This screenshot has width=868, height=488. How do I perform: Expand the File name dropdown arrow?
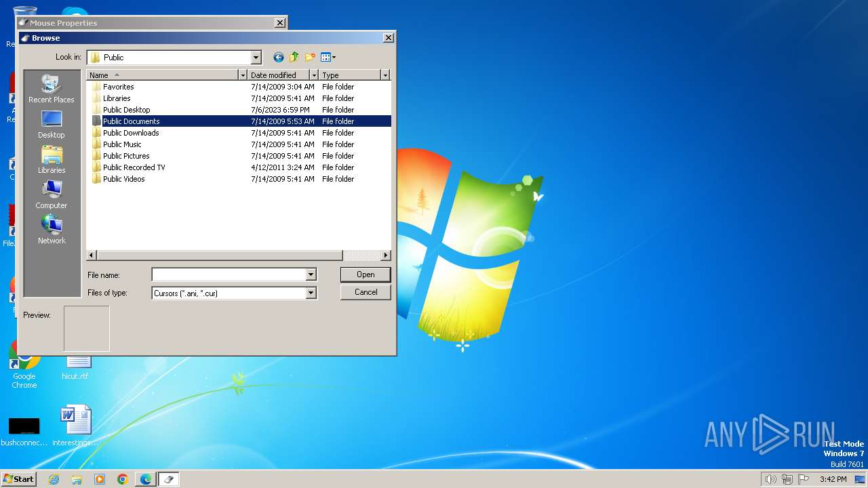311,274
